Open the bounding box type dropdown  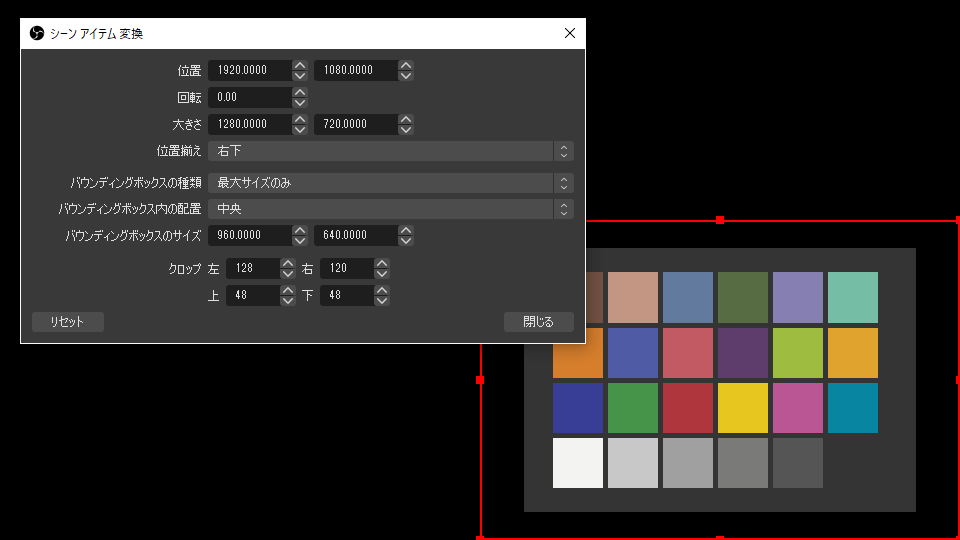point(390,183)
